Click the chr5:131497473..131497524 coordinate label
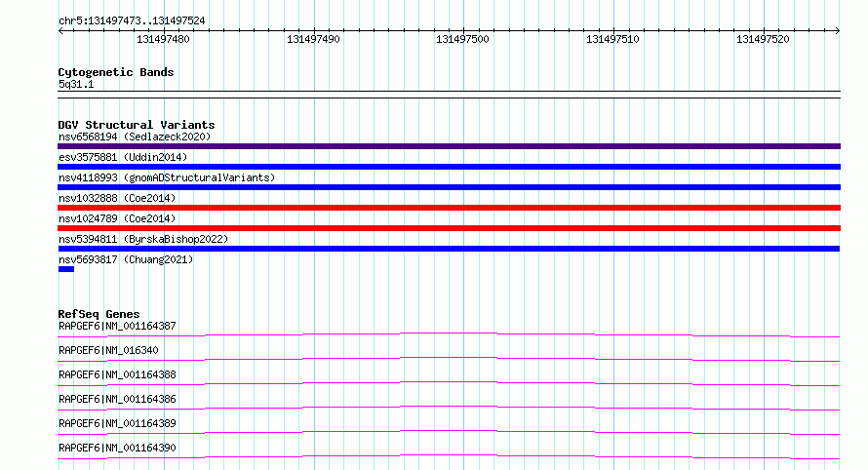Viewport: 868px width, 470px height. [x=132, y=20]
